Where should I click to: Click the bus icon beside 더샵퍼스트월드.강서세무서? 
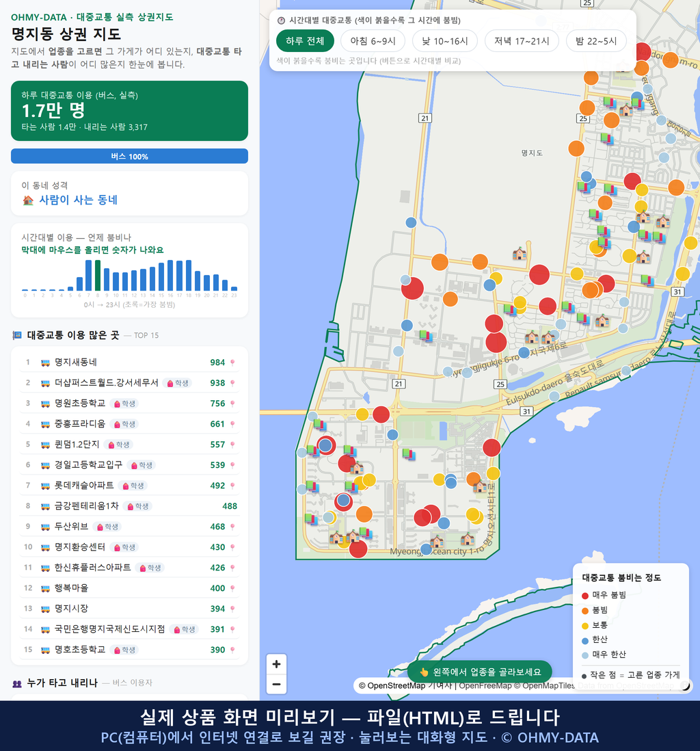tap(46, 383)
